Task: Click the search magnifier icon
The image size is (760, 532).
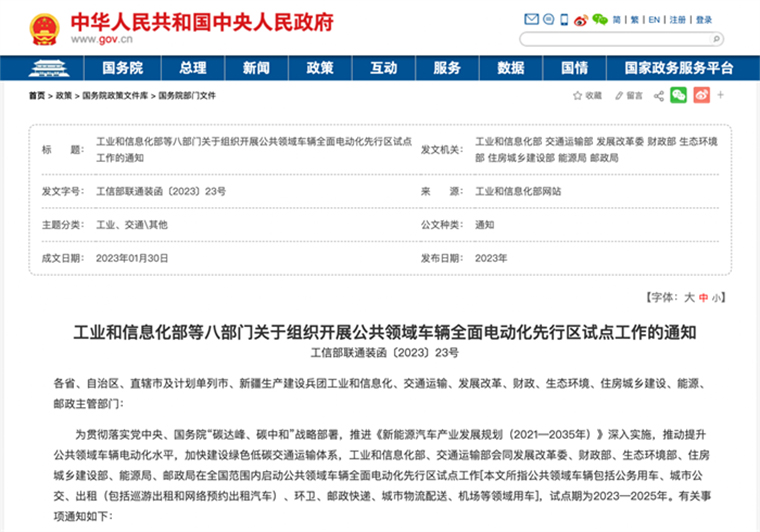Action: [x=714, y=40]
